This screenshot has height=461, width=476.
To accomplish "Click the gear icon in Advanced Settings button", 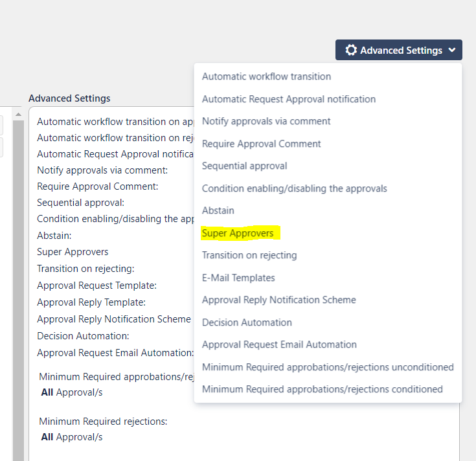I will click(351, 50).
